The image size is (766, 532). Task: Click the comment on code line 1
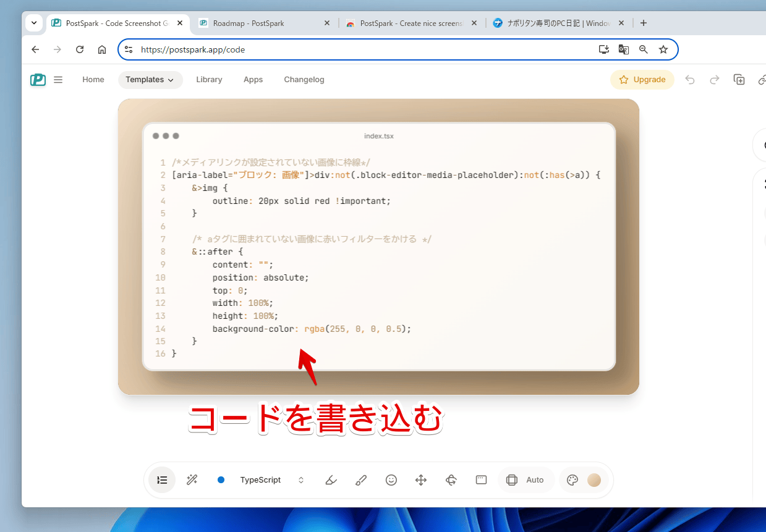(x=271, y=163)
